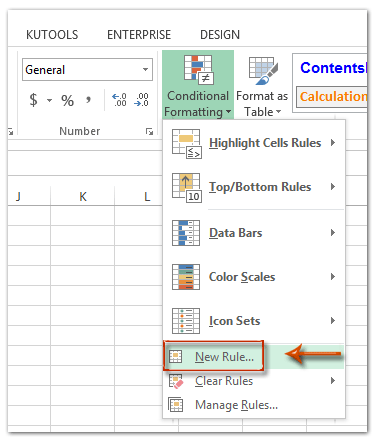Click the Increase Decimal icon
Screen dimensions: 376x439
[x=119, y=100]
